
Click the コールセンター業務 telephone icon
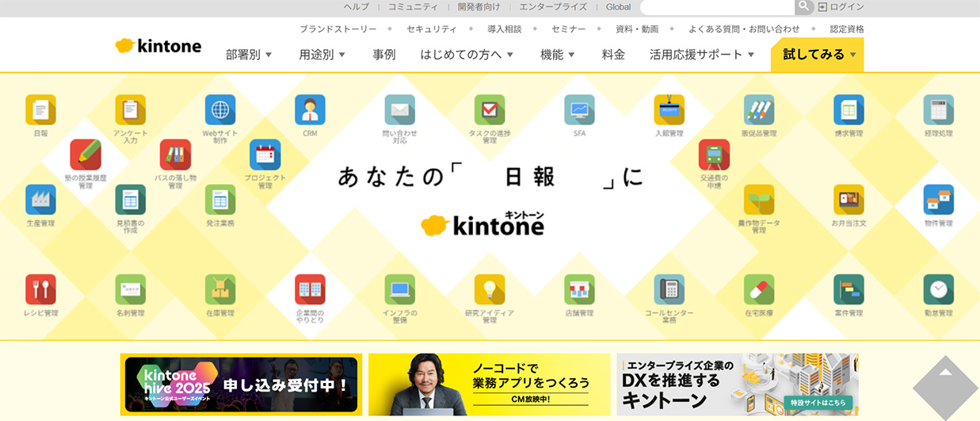point(669,289)
